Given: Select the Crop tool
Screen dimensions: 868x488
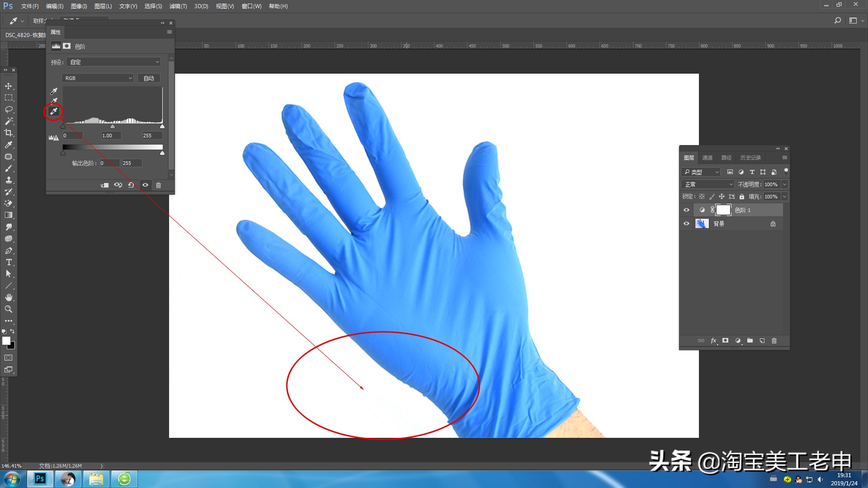Looking at the screenshot, I should click(x=9, y=133).
